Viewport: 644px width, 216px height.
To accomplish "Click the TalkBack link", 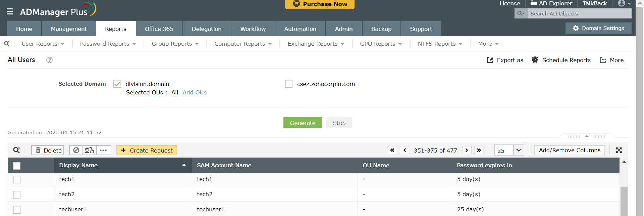I will (x=595, y=3).
